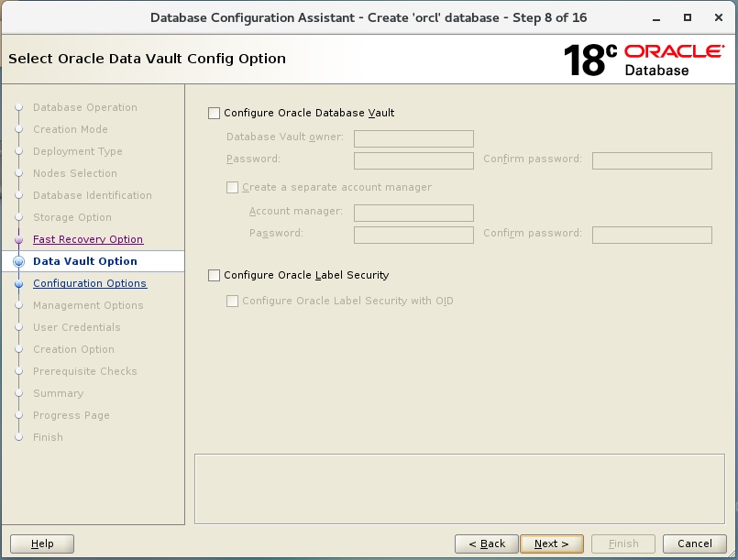Click the Summary step marker

20,393
